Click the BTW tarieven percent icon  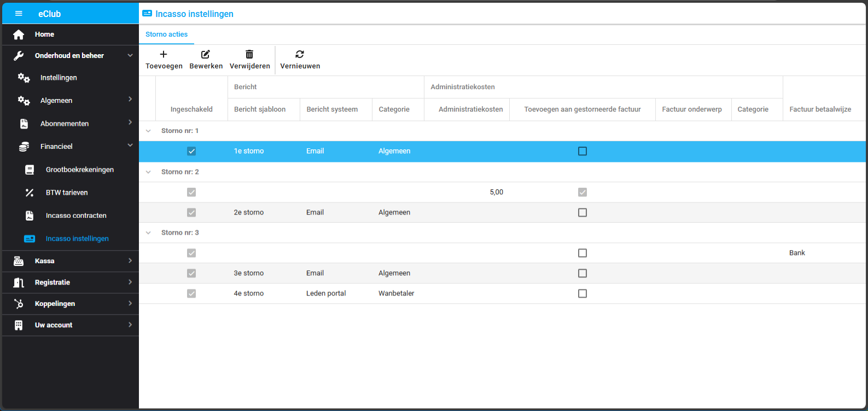click(x=30, y=193)
